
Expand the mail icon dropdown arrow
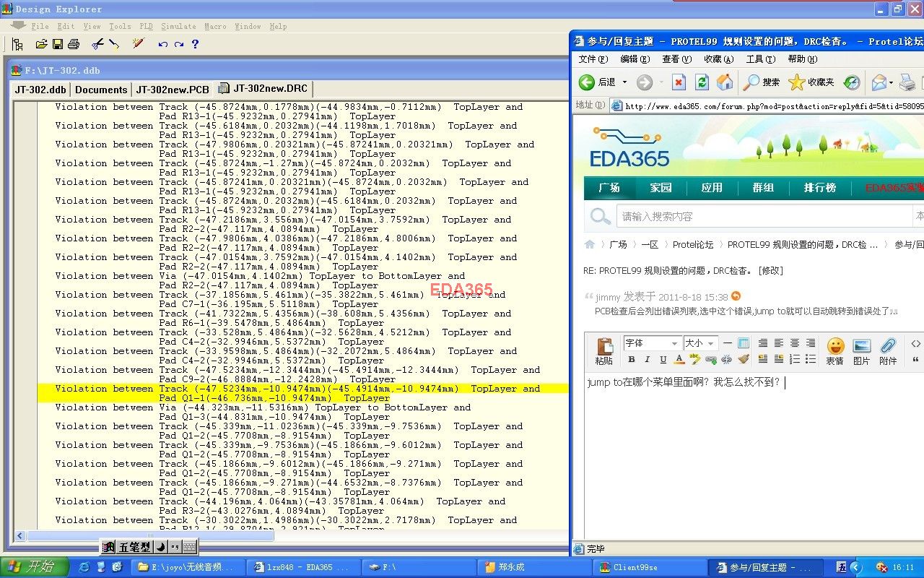(892, 82)
